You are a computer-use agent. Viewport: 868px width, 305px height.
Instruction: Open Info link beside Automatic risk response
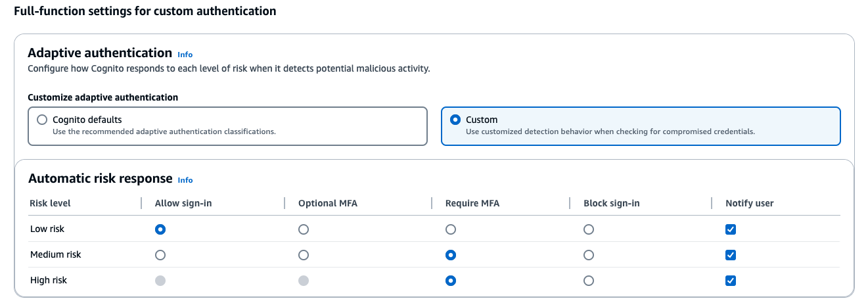coord(185,180)
